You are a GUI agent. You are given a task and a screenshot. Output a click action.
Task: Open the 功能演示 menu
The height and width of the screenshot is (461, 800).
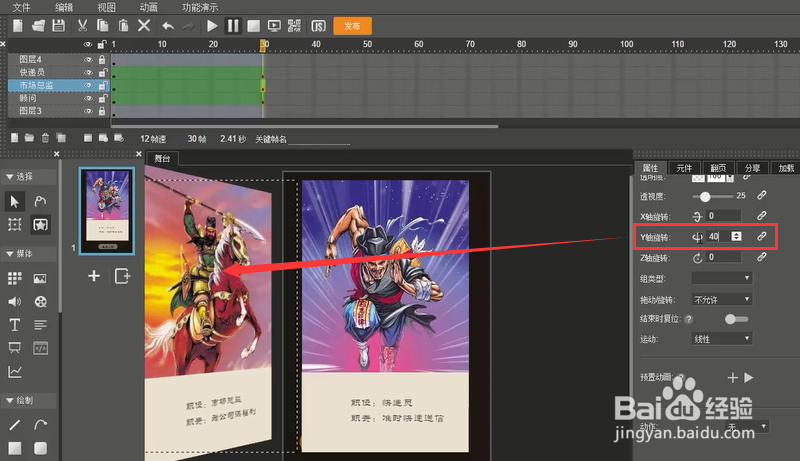pos(200,7)
